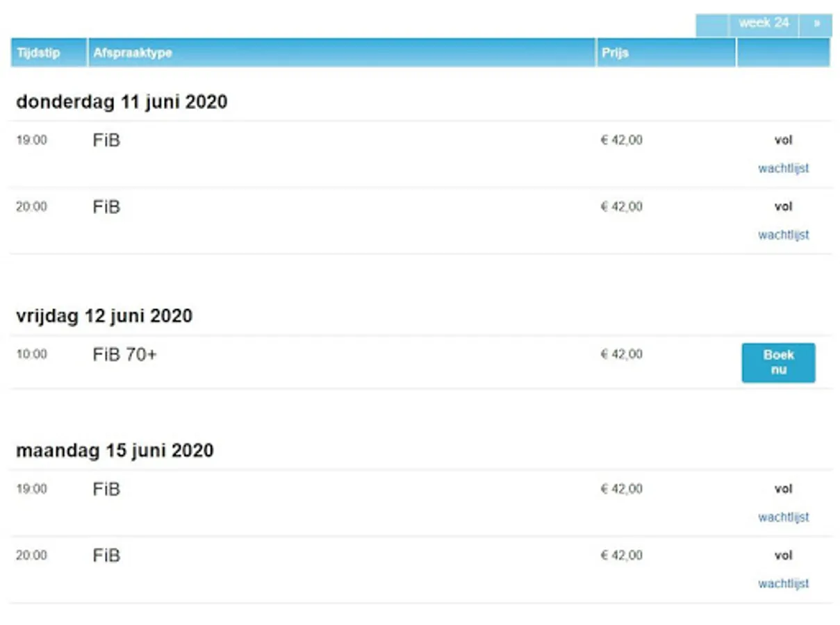
Task: Click the Prijs column header
Action: pos(615,53)
